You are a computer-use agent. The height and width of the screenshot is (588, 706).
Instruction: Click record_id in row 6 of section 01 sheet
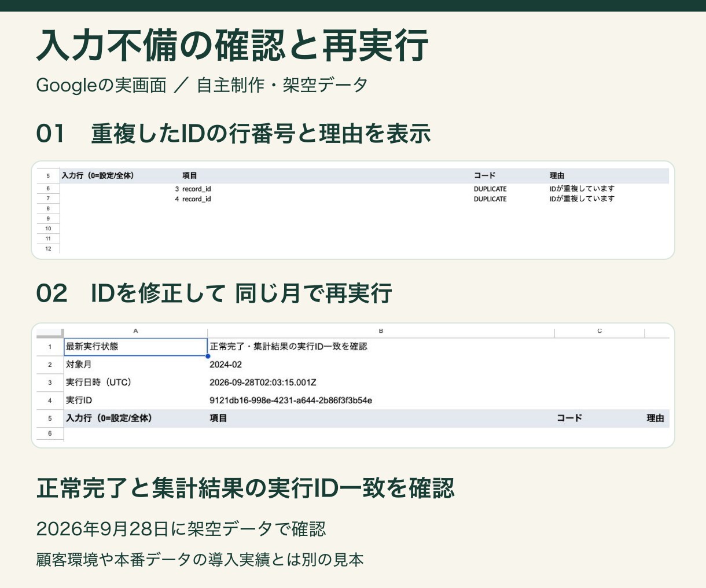click(197, 189)
